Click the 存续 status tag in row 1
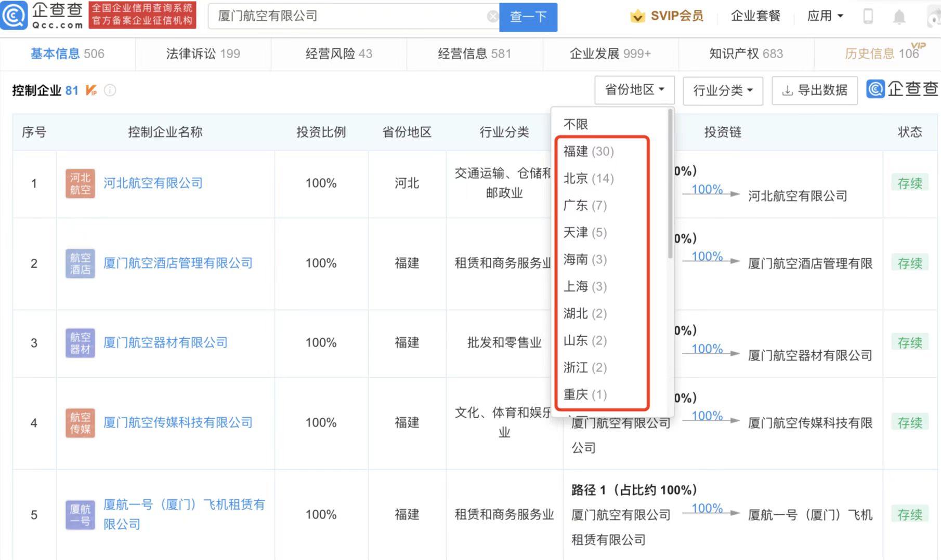 [910, 183]
